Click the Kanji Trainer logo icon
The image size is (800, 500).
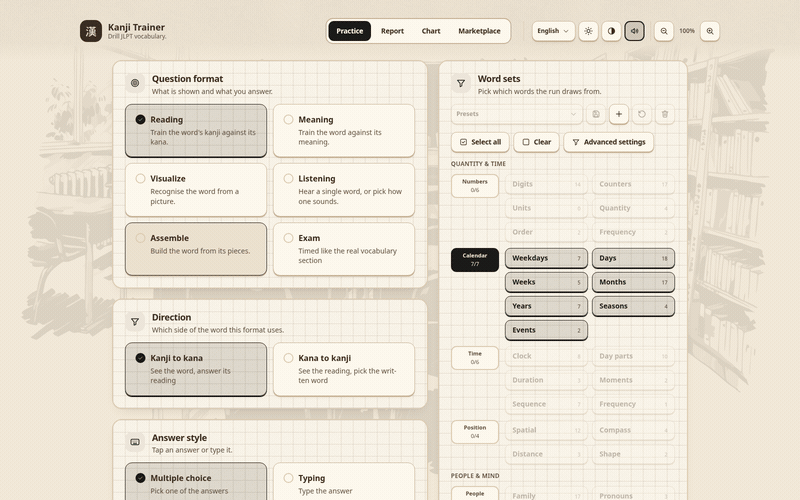point(91,31)
